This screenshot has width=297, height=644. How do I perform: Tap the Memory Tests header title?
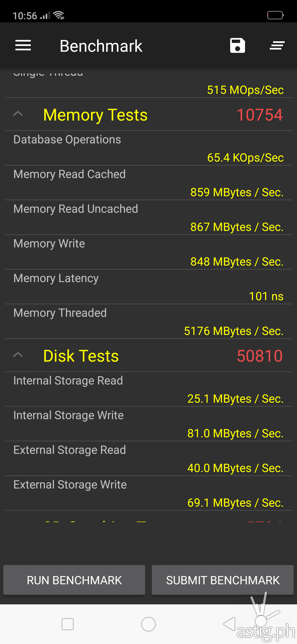click(95, 115)
